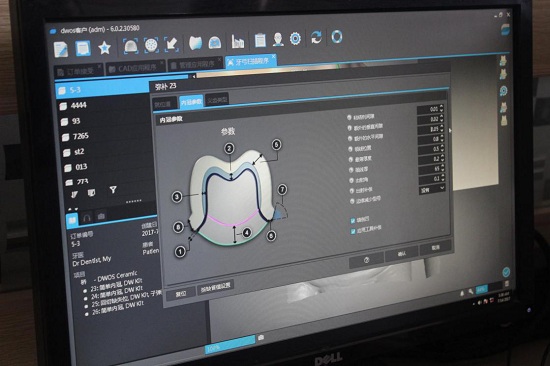Click the white tooth crown toolbar icon

[195, 43]
